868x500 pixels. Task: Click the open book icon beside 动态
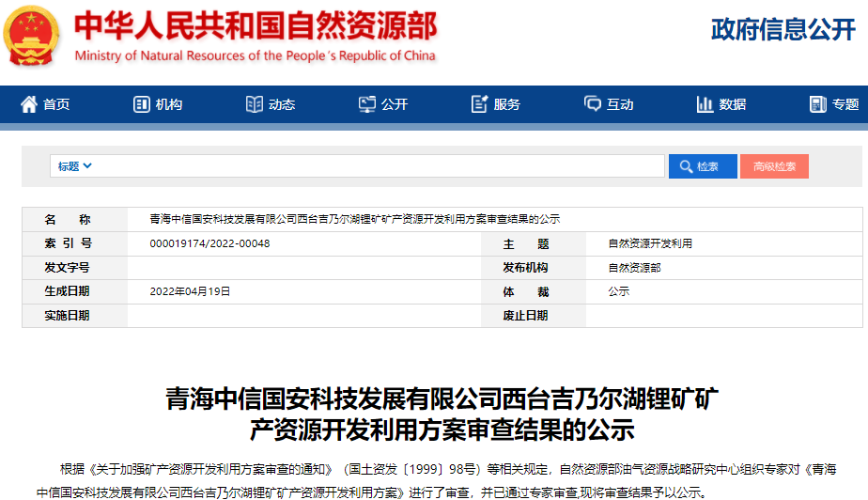[254, 104]
